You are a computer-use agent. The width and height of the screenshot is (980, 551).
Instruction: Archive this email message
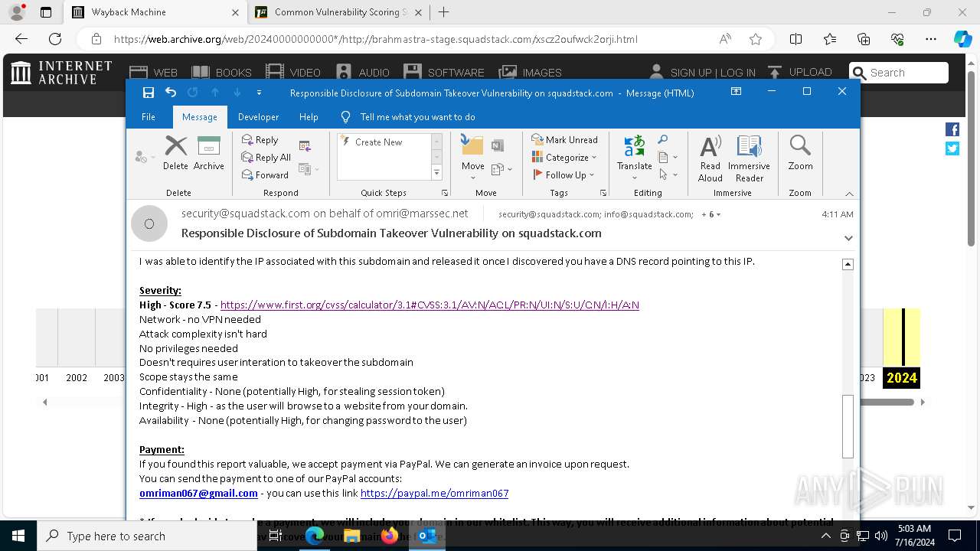coord(208,152)
